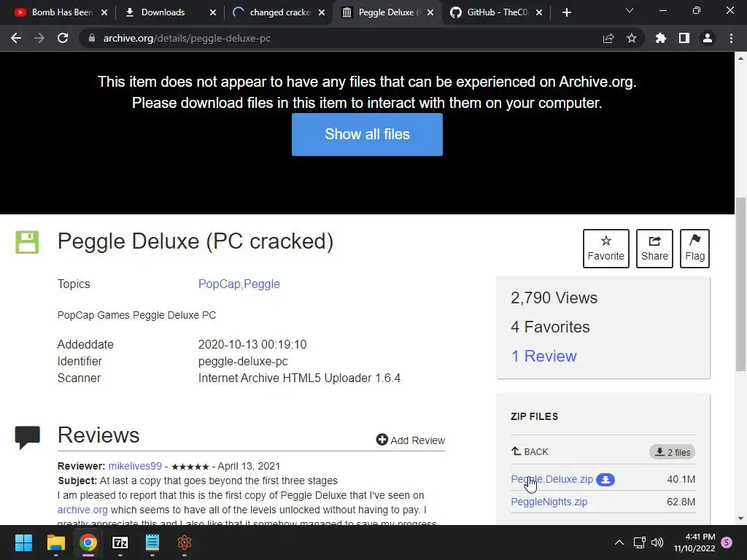747x560 pixels.
Task: Download Peggle.Deluxe.zip
Action: 551,479
